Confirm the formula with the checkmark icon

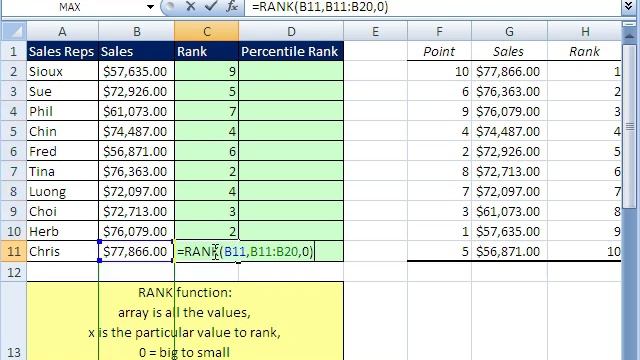point(211,7)
